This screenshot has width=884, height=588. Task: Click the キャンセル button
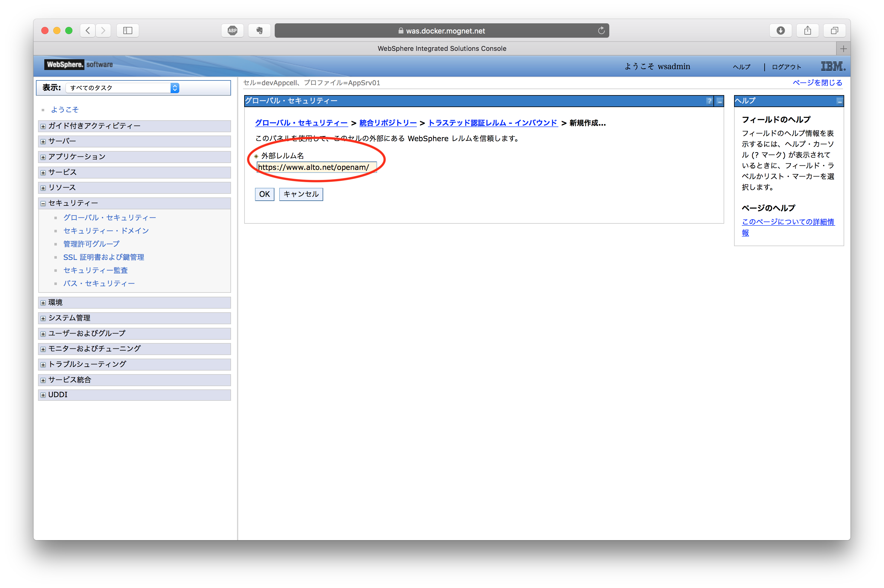(x=301, y=194)
